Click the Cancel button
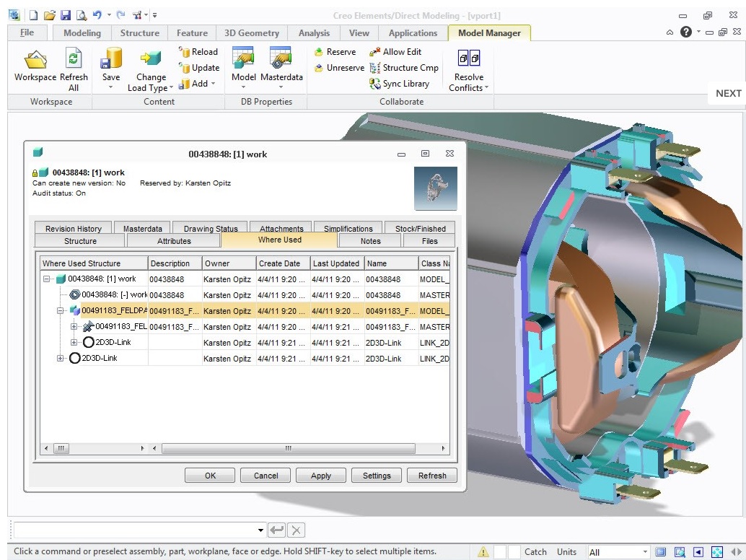 pyautogui.click(x=266, y=476)
